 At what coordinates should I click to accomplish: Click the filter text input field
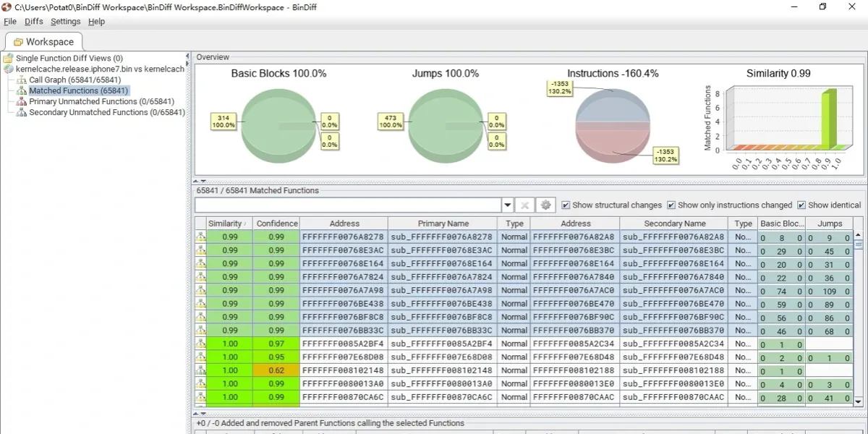click(348, 205)
